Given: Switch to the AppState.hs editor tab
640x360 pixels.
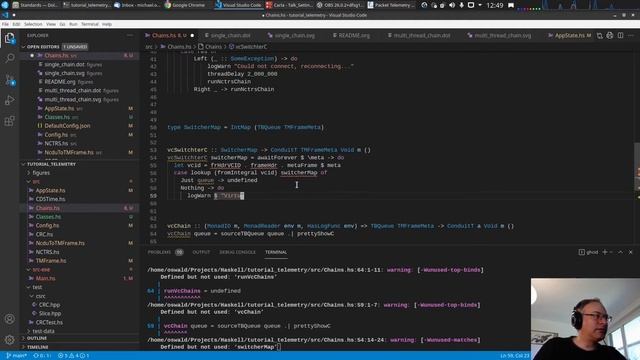Looking at the screenshot, I should [569, 36].
